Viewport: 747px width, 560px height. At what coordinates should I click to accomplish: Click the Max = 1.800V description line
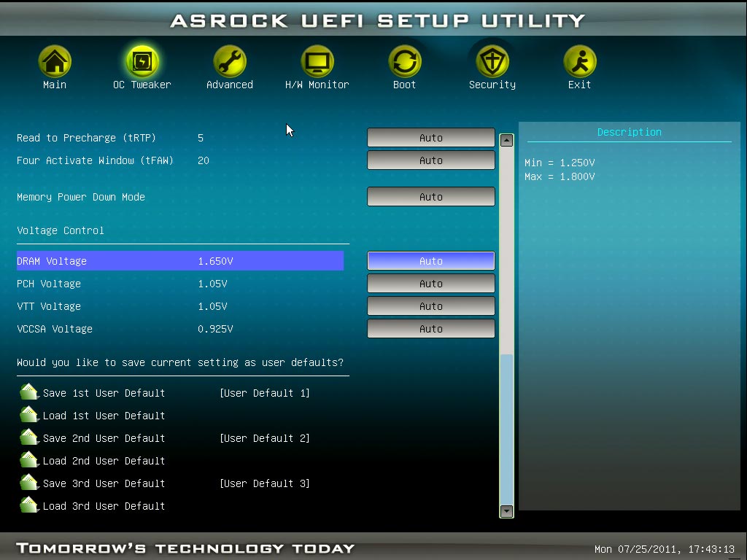pos(560,176)
